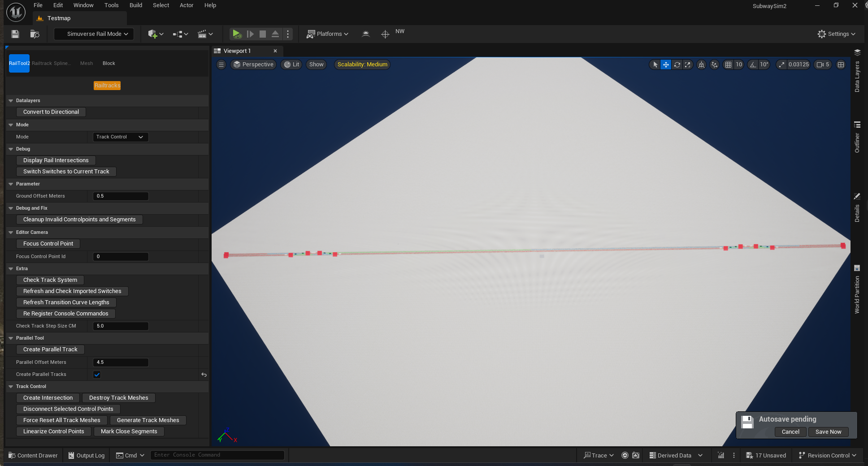868x466 pixels.
Task: Open the quick add actor icon
Action: point(155,34)
